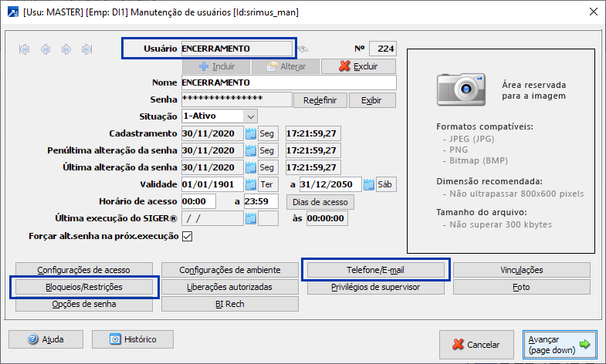This screenshot has height=364, width=606.
Task: Click Validade end date field 31/12/2050
Action: pos(331,184)
